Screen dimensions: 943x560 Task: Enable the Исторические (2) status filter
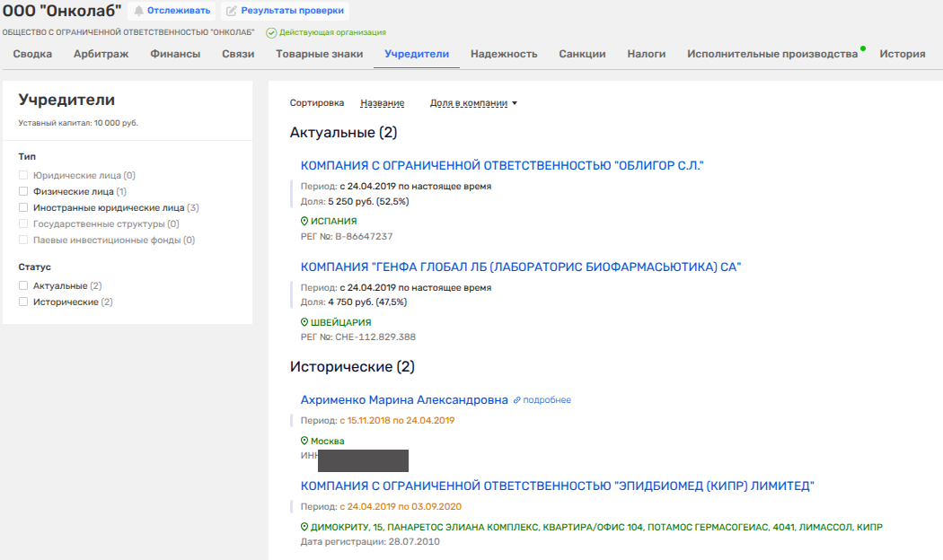coord(23,302)
